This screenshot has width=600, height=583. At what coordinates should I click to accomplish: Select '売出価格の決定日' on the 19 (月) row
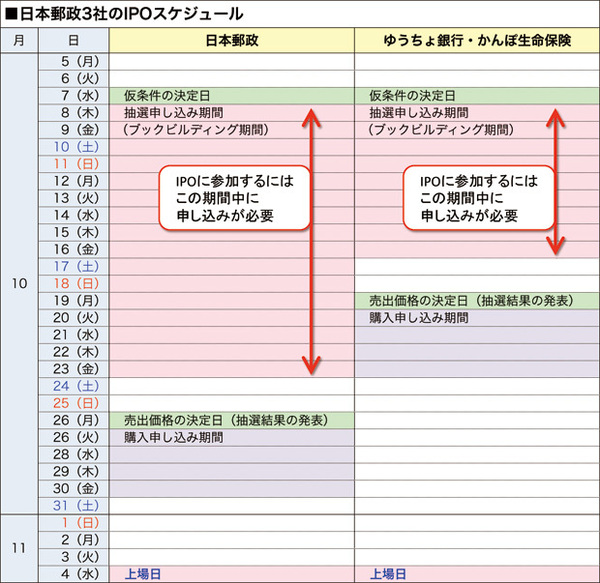coord(419,301)
